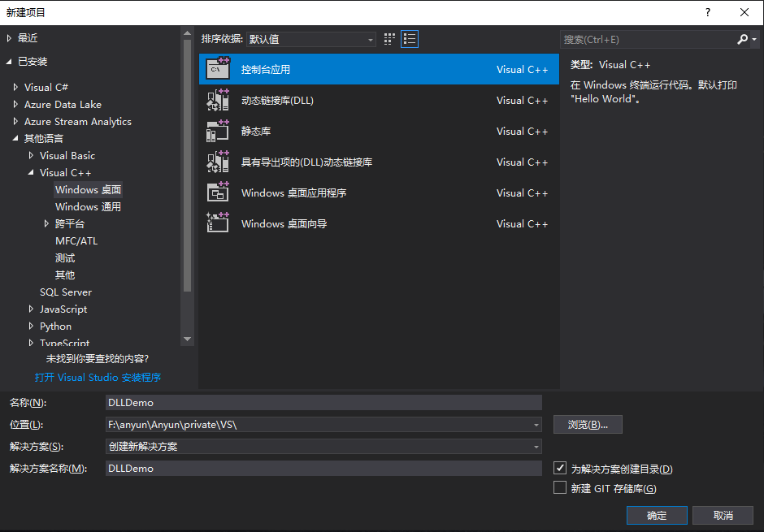Click the 控制台应用 console template icon

point(217,68)
